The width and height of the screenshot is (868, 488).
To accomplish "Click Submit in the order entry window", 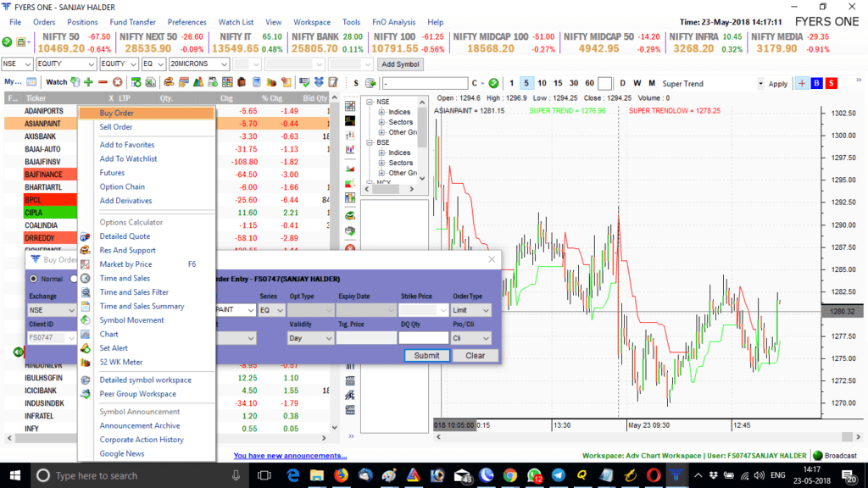I will pos(426,355).
